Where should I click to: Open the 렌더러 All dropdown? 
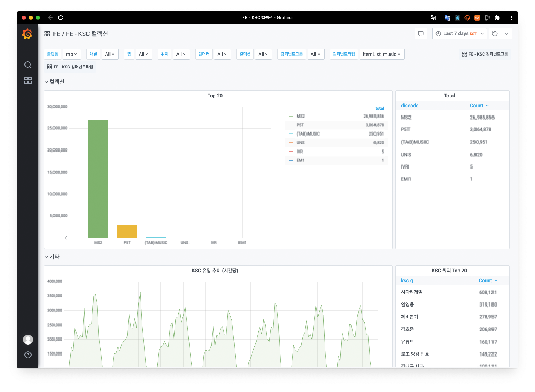(x=223, y=54)
